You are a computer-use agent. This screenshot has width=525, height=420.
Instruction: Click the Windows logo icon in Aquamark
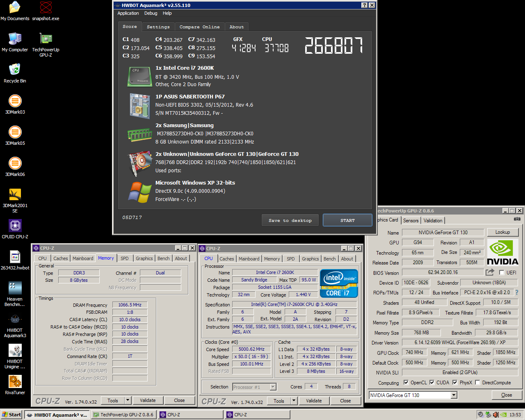139,192
